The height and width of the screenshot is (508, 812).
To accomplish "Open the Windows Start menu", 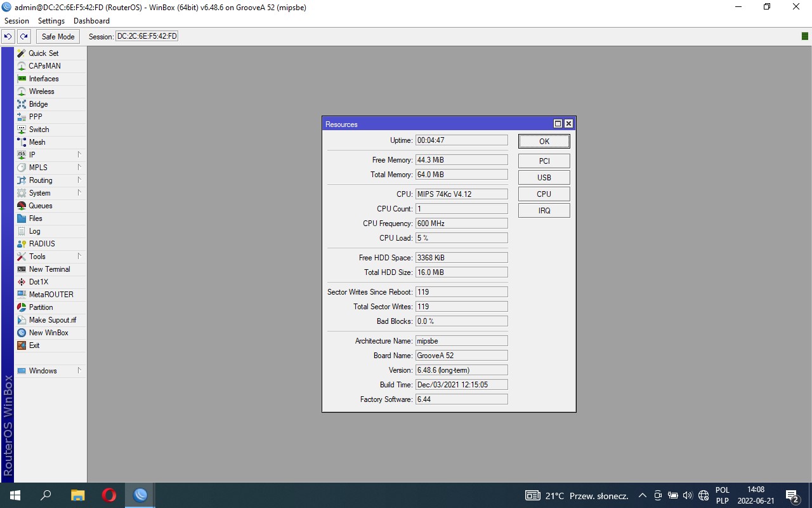I will point(15,495).
